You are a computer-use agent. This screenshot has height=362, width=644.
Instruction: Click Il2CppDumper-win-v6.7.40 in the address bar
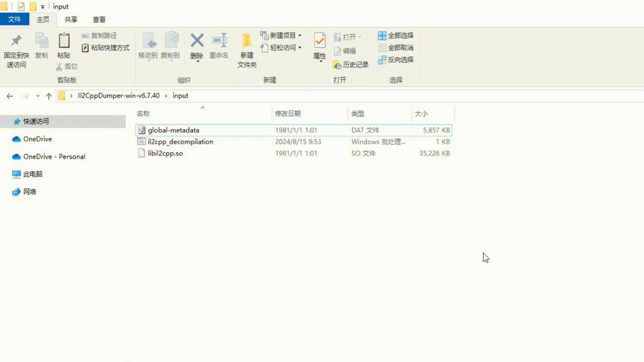coord(119,96)
